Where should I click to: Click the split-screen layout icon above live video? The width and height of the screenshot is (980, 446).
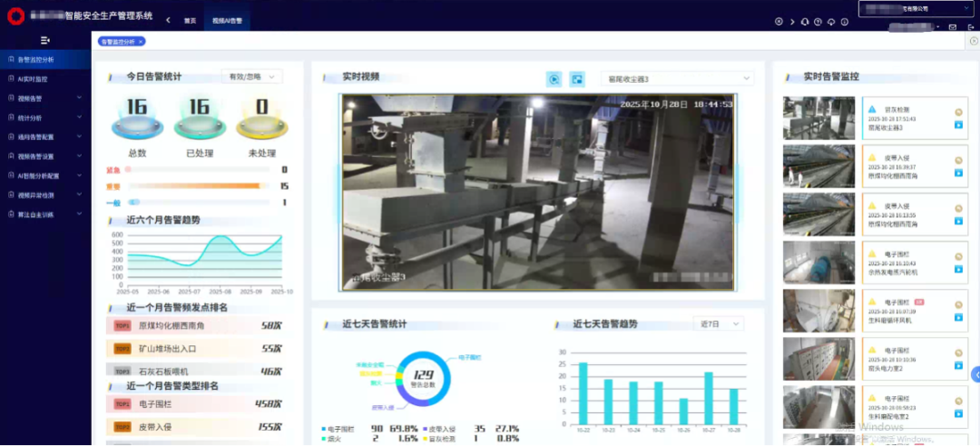coord(577,79)
